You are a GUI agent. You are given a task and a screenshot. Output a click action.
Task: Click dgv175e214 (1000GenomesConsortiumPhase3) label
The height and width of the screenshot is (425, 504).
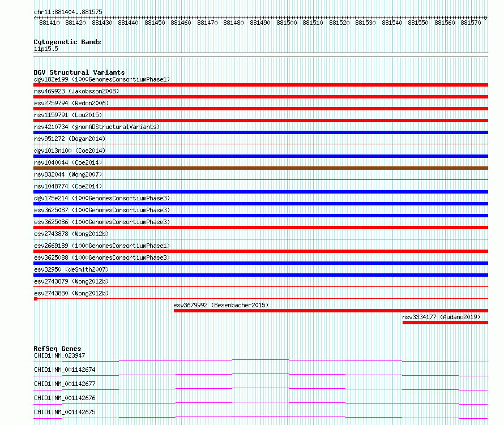(x=102, y=198)
